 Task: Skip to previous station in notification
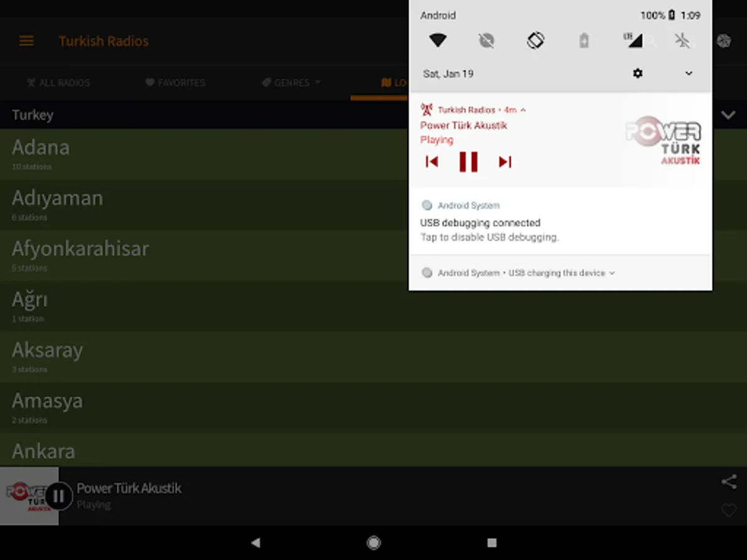pyautogui.click(x=432, y=162)
